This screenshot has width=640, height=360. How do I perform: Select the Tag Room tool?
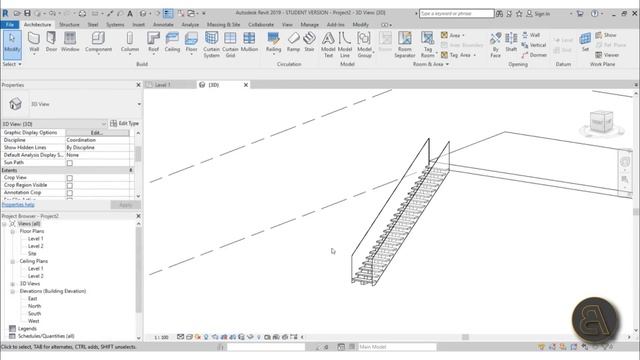click(427, 44)
